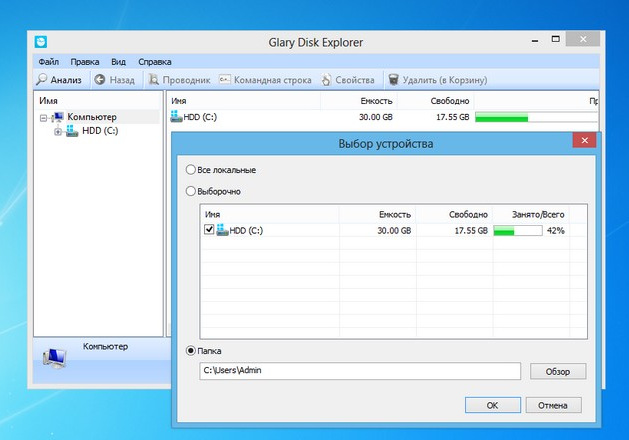Viewport: 629px width, 440px height.
Task: Click the Назад back arrow icon
Action: (99, 79)
